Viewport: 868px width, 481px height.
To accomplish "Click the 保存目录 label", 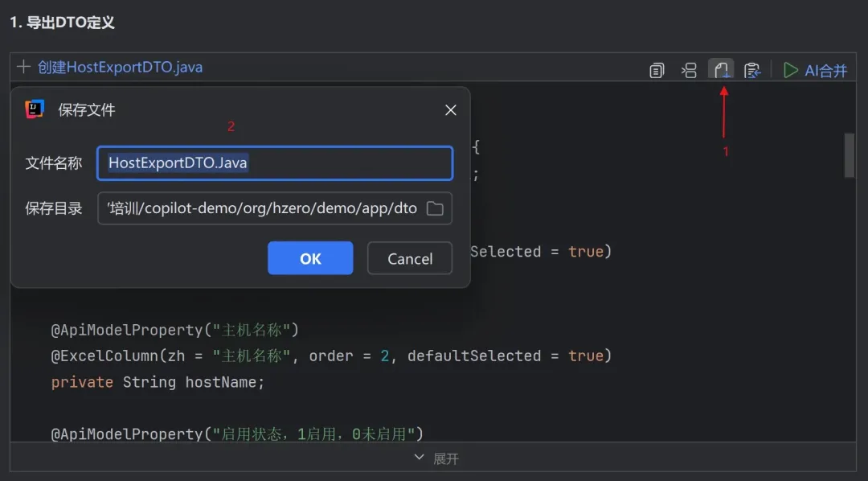I will coord(54,208).
